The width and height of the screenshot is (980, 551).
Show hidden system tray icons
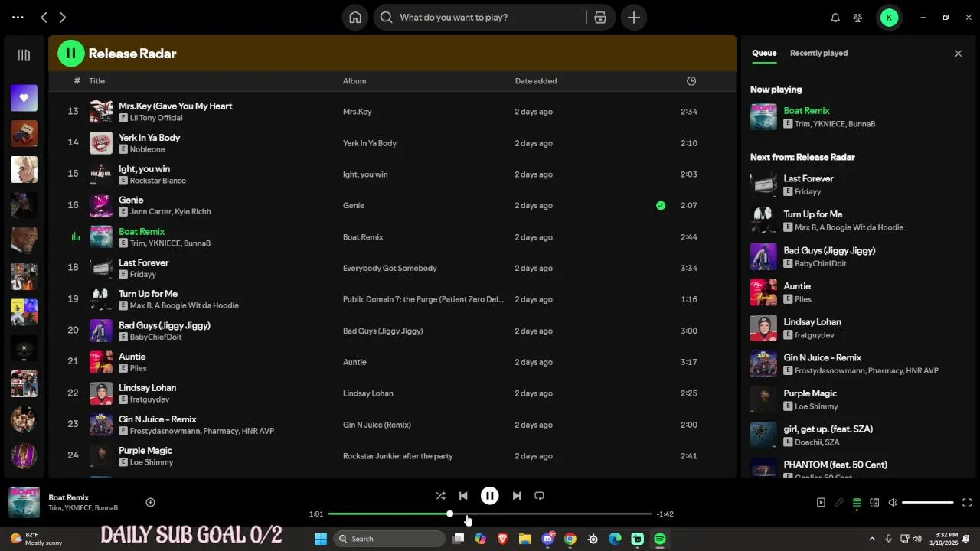pyautogui.click(x=872, y=539)
